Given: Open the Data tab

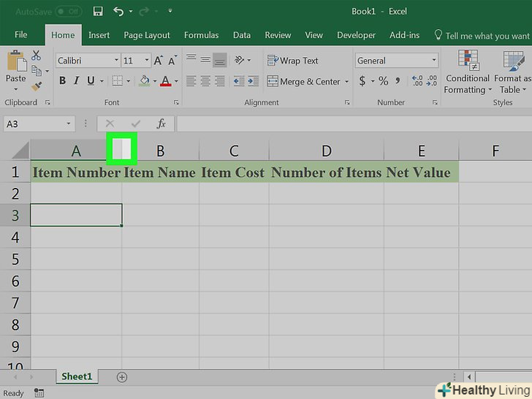Looking at the screenshot, I should tap(242, 35).
